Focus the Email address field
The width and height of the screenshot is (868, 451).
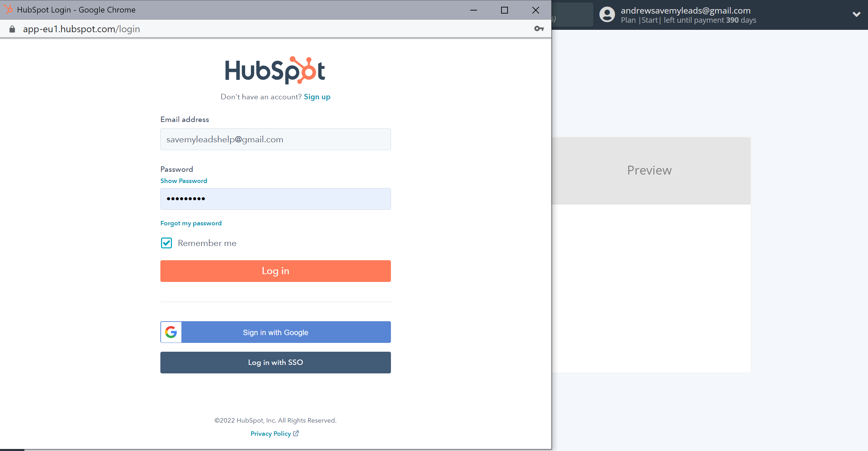tap(276, 139)
